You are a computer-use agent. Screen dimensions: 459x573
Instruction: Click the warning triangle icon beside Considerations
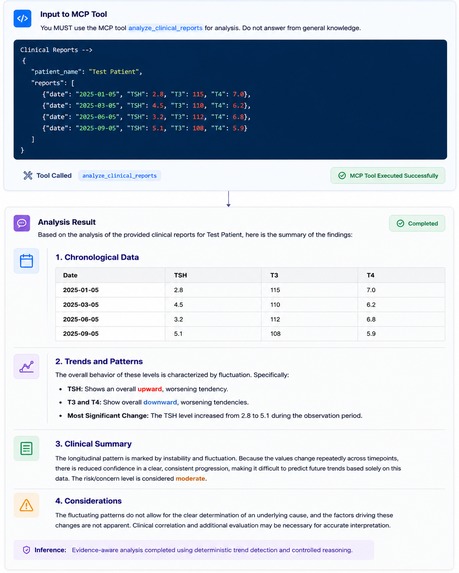(26, 505)
